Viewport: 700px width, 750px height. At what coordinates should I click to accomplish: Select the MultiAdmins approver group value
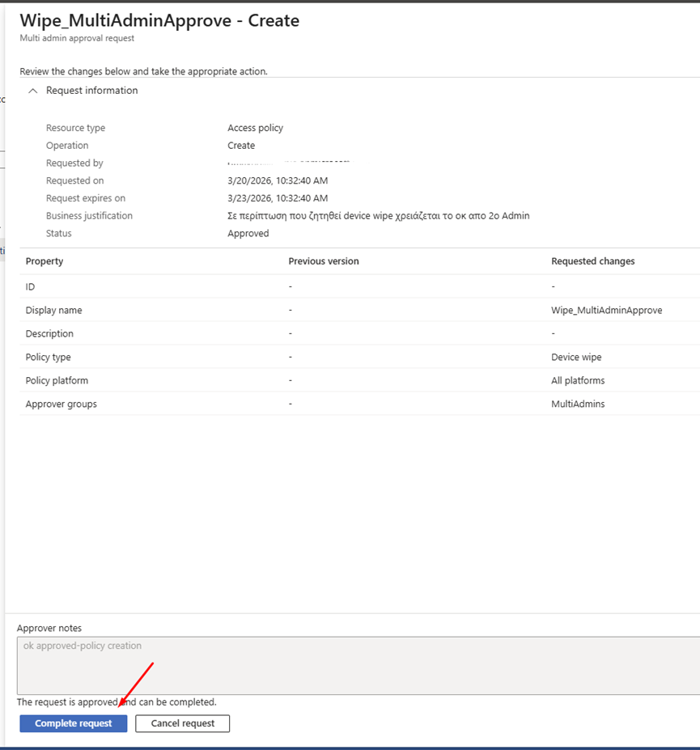pos(578,405)
